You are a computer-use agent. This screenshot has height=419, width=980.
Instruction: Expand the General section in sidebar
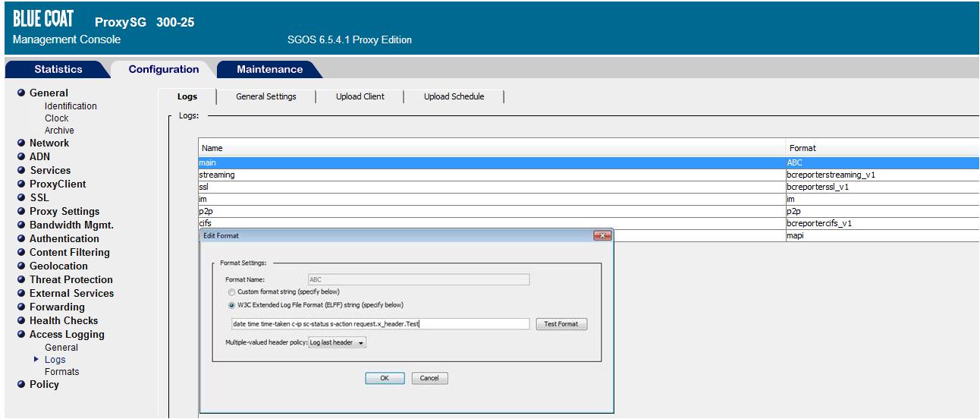(49, 93)
